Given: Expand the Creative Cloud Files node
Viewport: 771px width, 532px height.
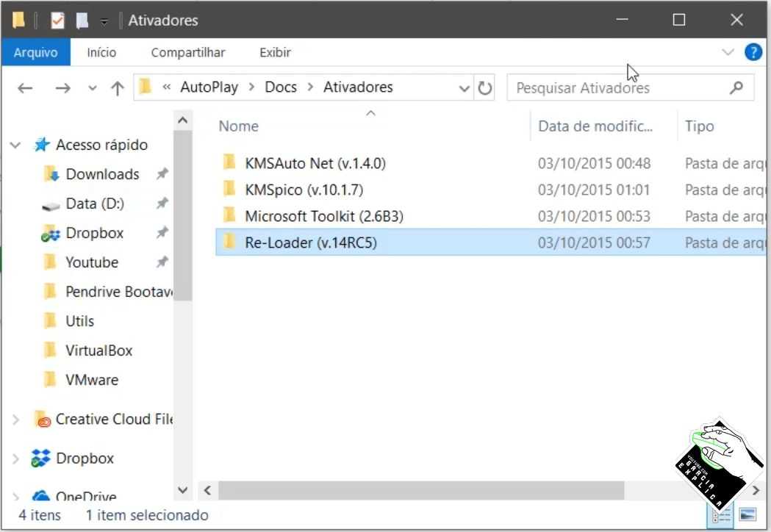Looking at the screenshot, I should click(15, 420).
